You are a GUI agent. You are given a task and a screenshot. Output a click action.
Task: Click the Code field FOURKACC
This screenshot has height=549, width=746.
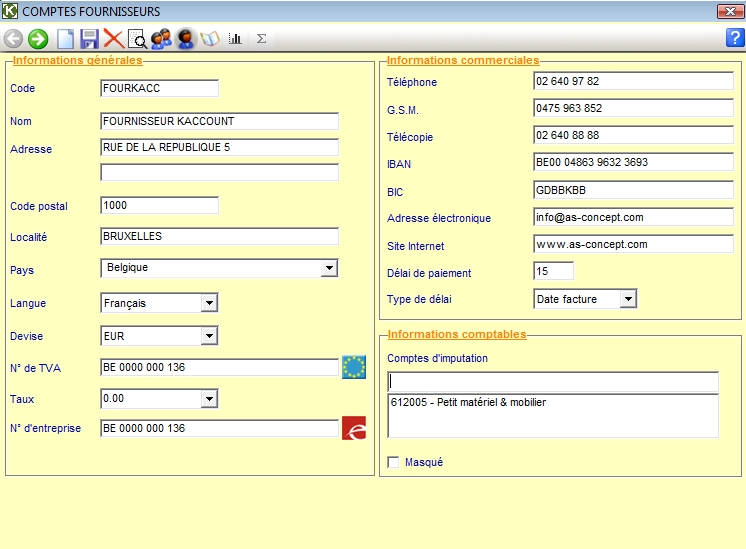pos(159,88)
